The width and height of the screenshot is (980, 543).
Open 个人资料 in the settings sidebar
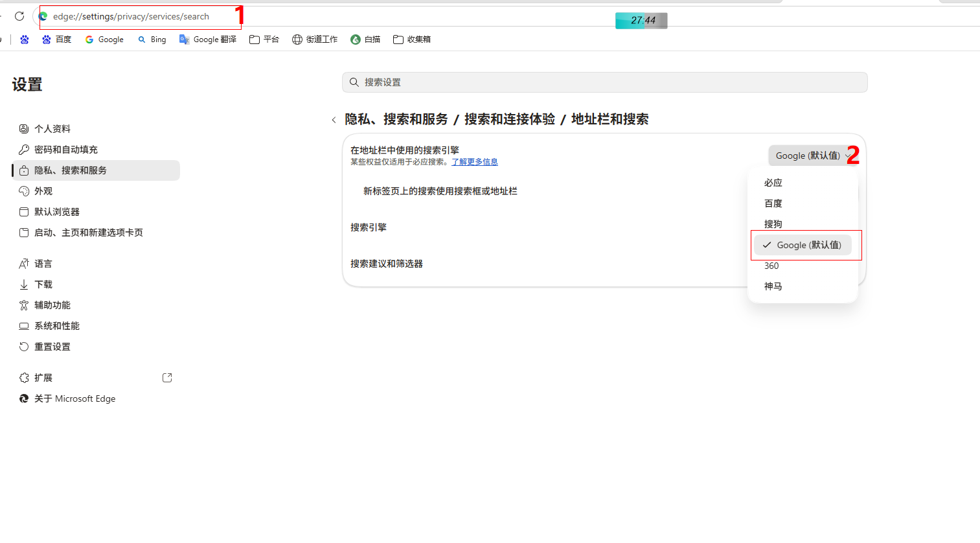96,129
